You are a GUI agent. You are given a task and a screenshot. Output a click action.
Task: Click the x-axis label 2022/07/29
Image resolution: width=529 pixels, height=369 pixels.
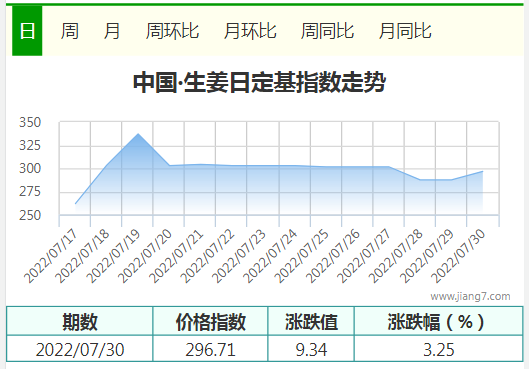click(427, 256)
